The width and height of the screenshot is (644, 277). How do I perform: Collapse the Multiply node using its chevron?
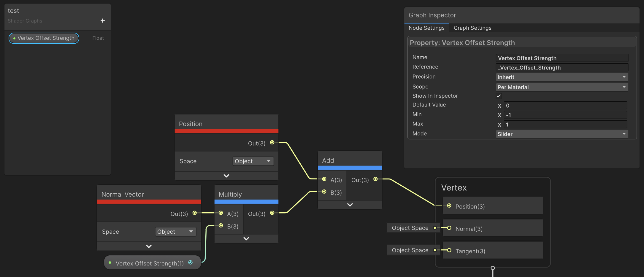(246, 238)
